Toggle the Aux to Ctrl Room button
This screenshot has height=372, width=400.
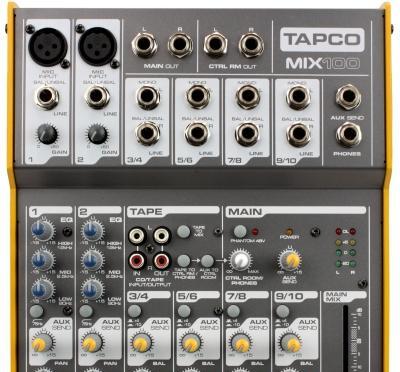[x=207, y=261]
